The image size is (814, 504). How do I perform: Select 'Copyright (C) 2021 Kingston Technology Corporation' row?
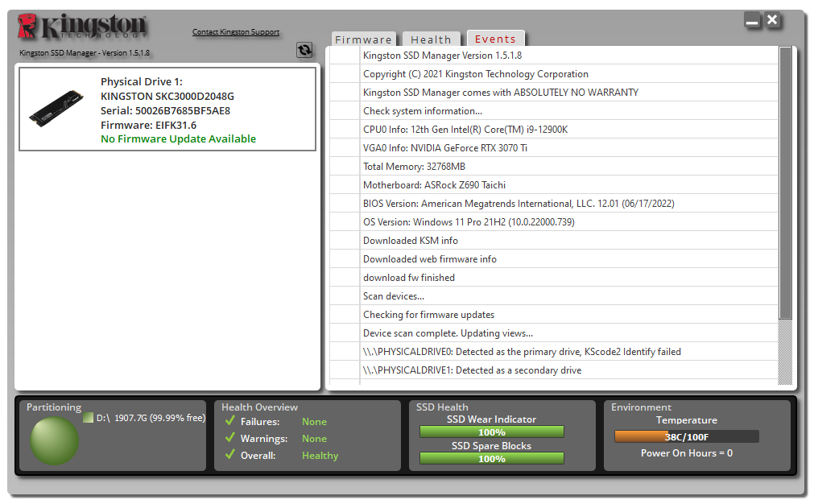pyautogui.click(x=553, y=74)
